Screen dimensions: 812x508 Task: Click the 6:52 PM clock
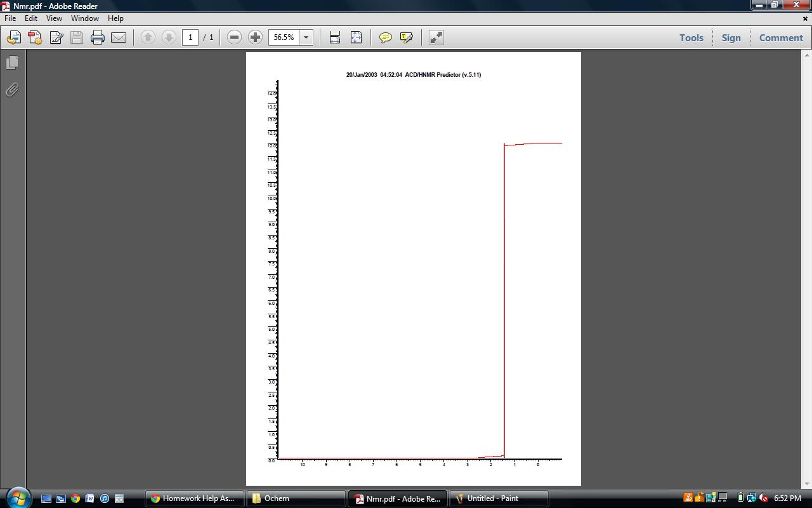click(x=787, y=498)
